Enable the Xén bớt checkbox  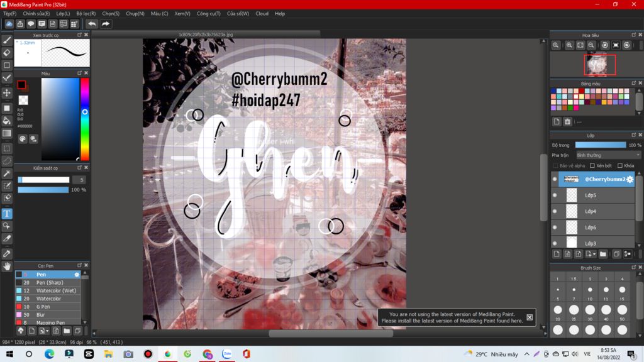coord(592,165)
